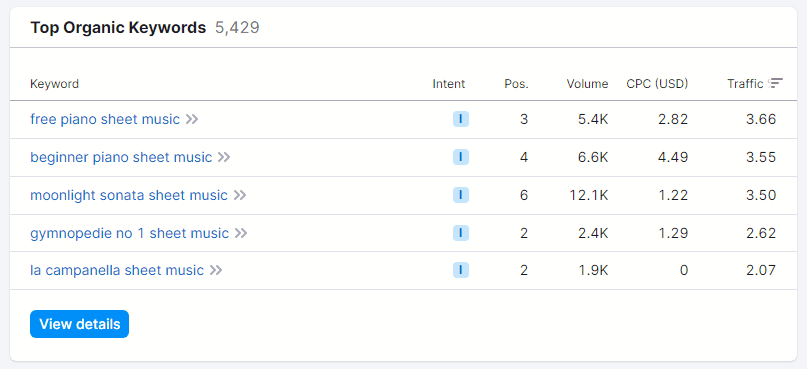Select traffic value 3.55
This screenshot has height=369, width=807.
click(x=761, y=157)
